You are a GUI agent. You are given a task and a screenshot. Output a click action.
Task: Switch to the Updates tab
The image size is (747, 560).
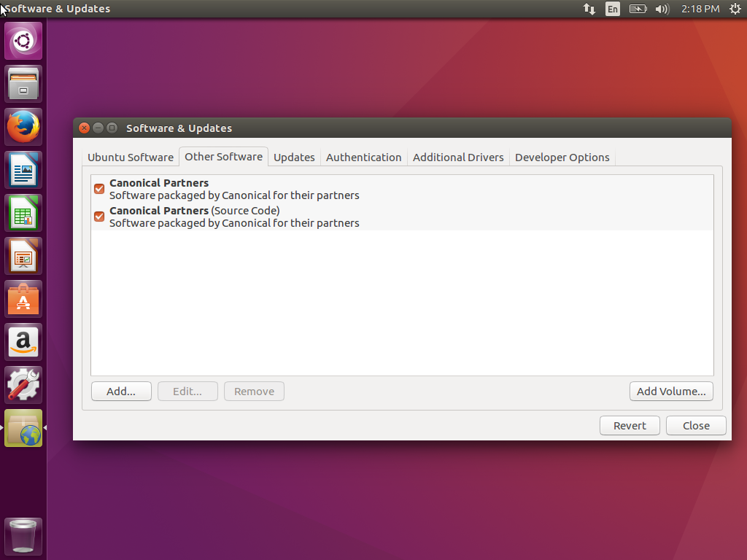click(294, 157)
